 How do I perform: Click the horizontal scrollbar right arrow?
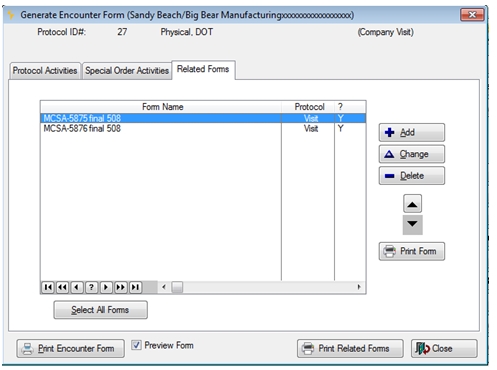coord(359,287)
